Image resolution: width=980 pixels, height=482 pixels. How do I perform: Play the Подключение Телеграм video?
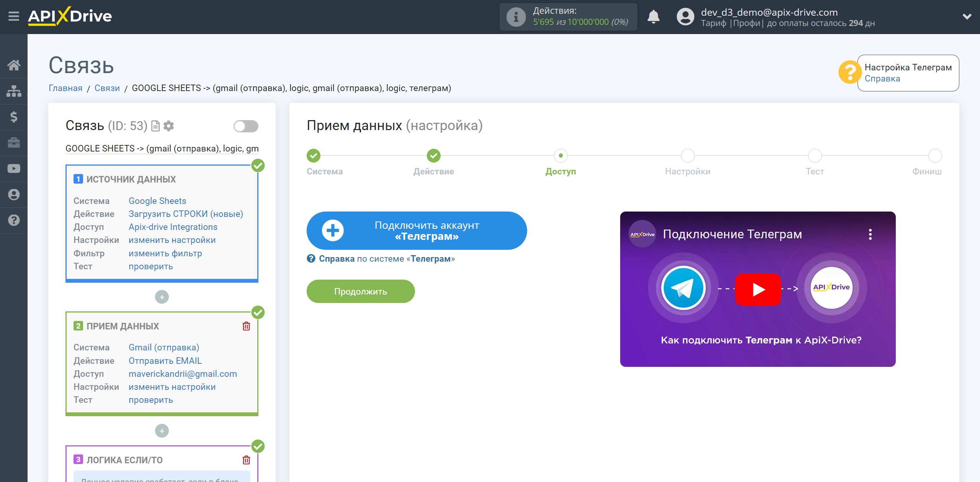coord(758,289)
